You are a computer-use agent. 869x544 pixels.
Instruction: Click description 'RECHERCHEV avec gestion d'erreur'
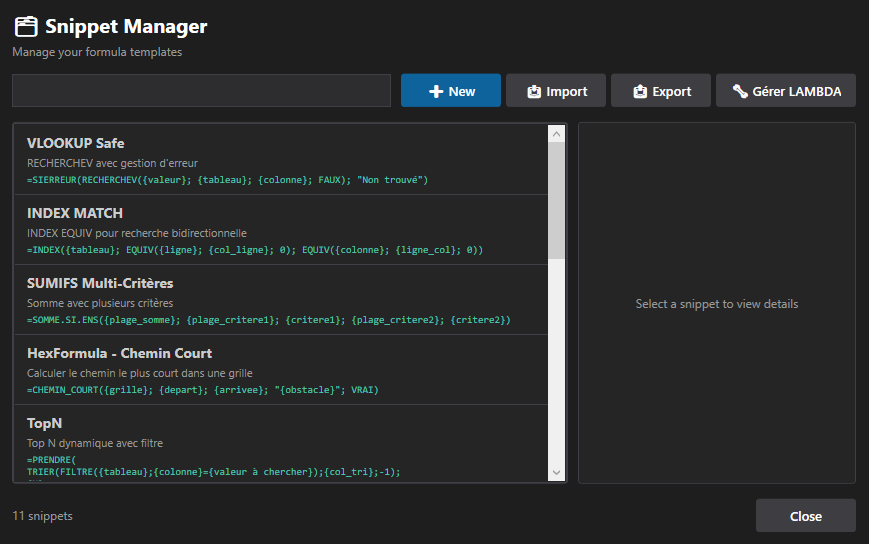pyautogui.click(x=113, y=163)
